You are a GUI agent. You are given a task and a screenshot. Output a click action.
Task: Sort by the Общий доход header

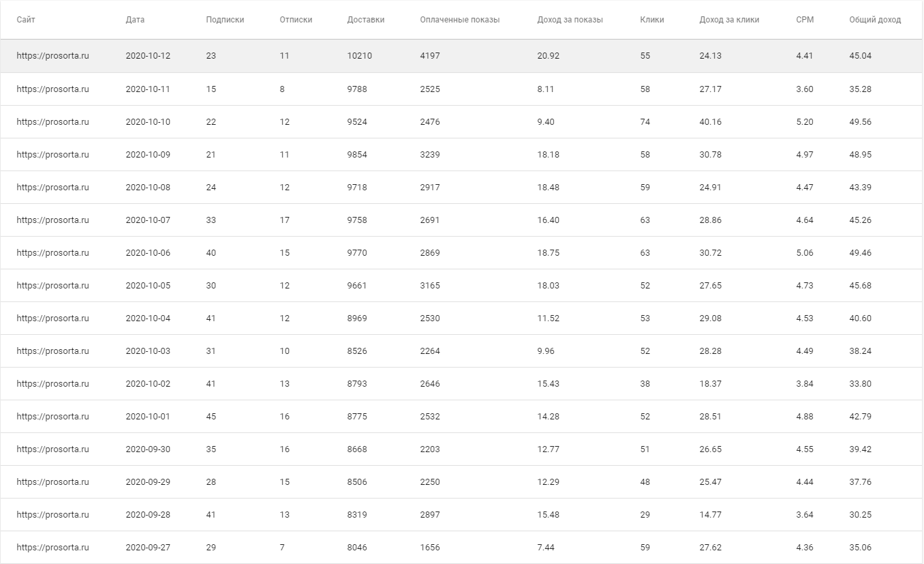pos(875,20)
